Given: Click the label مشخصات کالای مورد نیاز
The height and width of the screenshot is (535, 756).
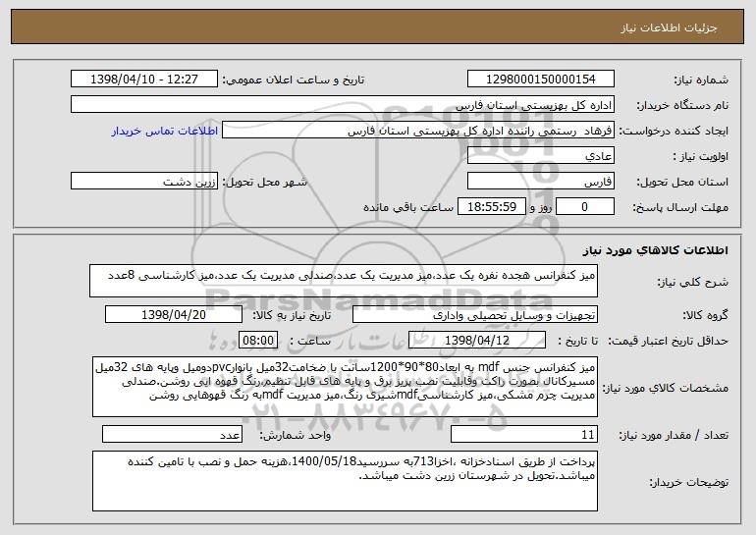Looking at the screenshot, I should click(x=666, y=388).
